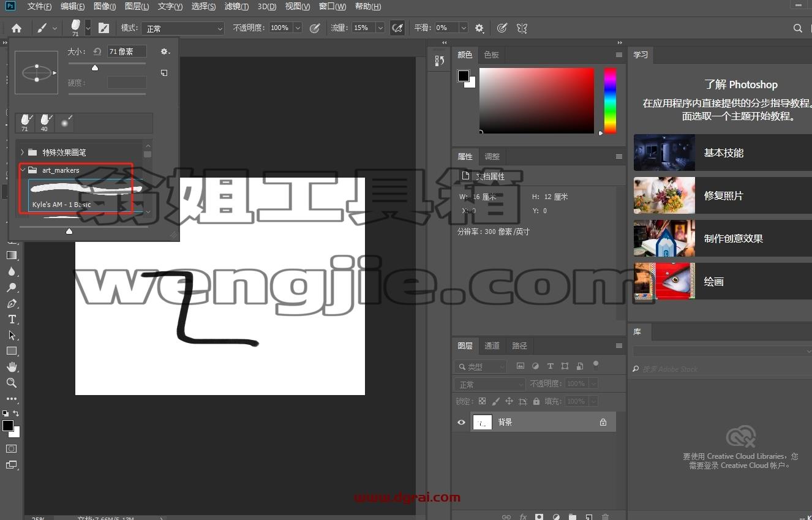This screenshot has height=520, width=812.
Task: Click the search magnifier in options bar
Action: 797,28
